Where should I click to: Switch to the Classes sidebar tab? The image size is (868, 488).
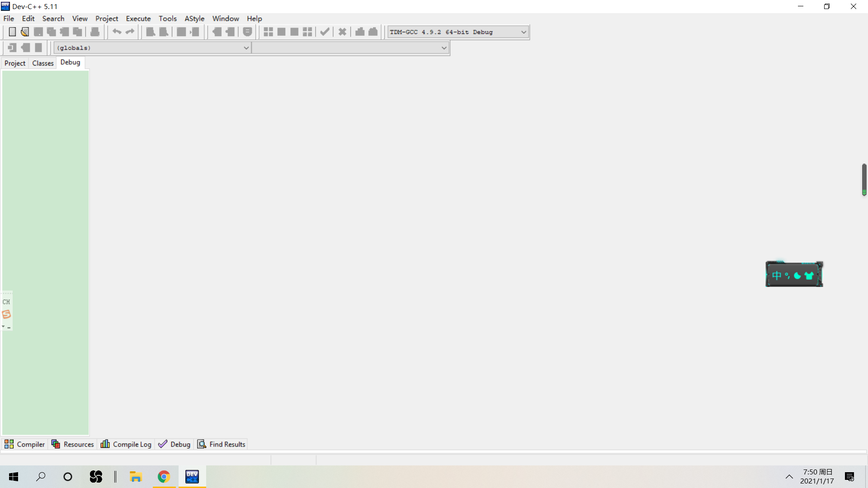43,63
